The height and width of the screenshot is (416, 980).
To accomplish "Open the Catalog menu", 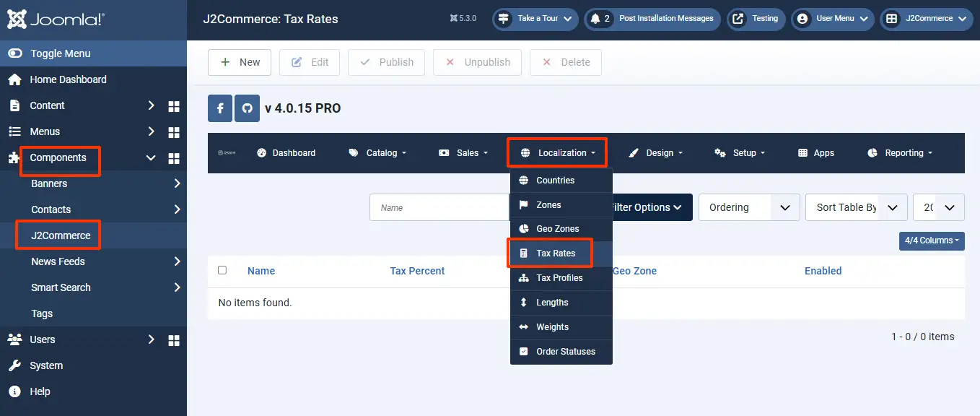I will point(377,153).
